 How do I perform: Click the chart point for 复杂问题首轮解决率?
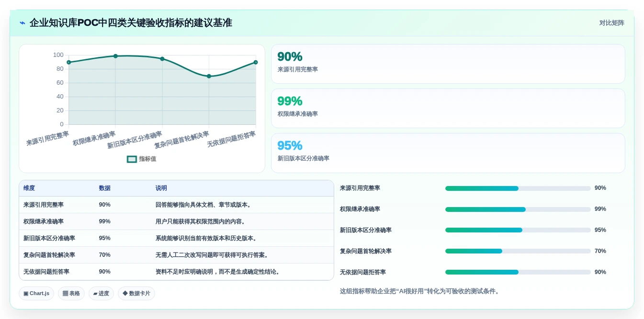click(x=209, y=76)
